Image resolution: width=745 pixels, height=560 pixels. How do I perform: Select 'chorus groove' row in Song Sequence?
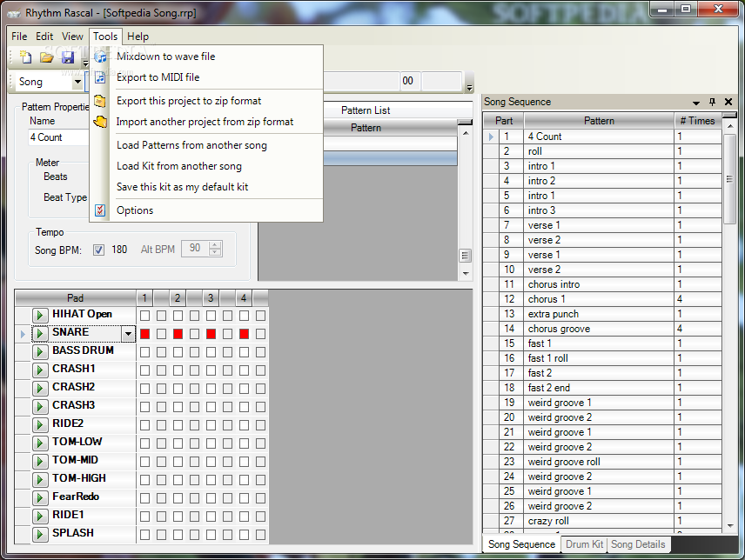[602, 329]
